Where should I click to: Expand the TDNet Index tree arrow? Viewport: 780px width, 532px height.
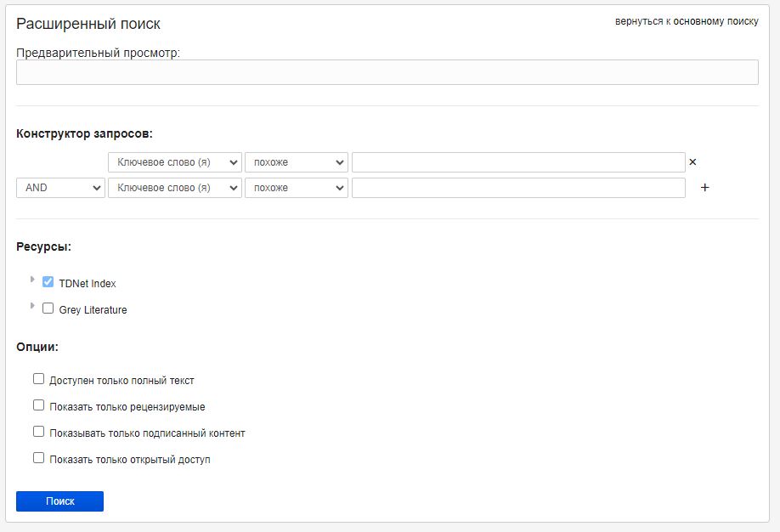click(32, 280)
